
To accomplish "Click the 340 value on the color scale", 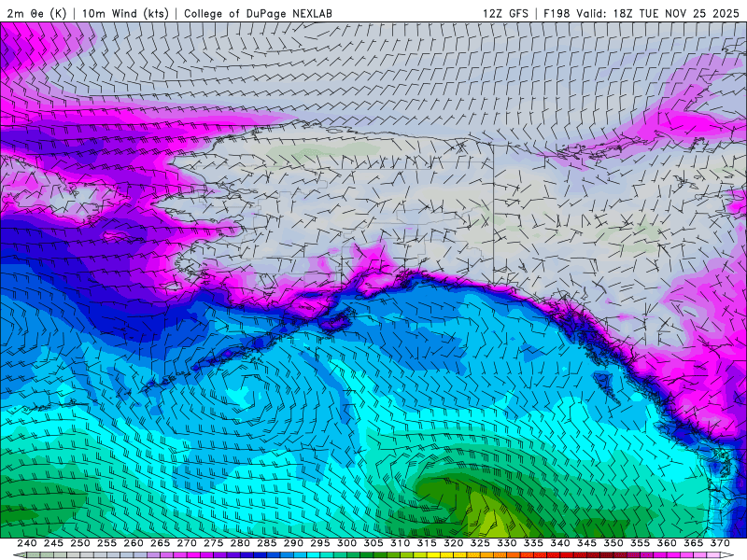I will click(x=560, y=543).
